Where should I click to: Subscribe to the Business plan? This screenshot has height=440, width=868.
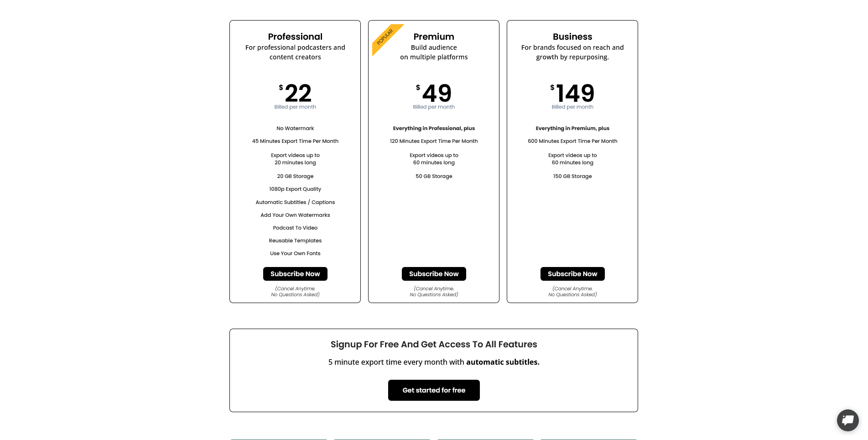pyautogui.click(x=572, y=274)
